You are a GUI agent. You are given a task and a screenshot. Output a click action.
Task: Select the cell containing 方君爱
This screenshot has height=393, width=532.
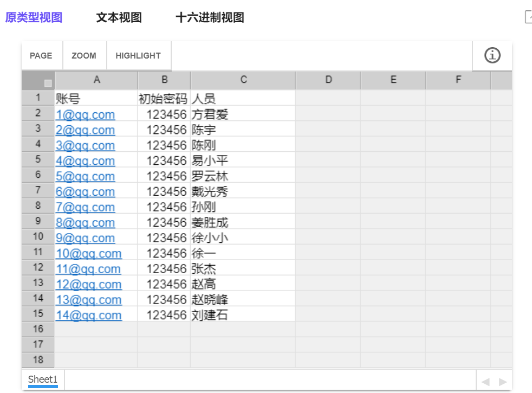(243, 114)
